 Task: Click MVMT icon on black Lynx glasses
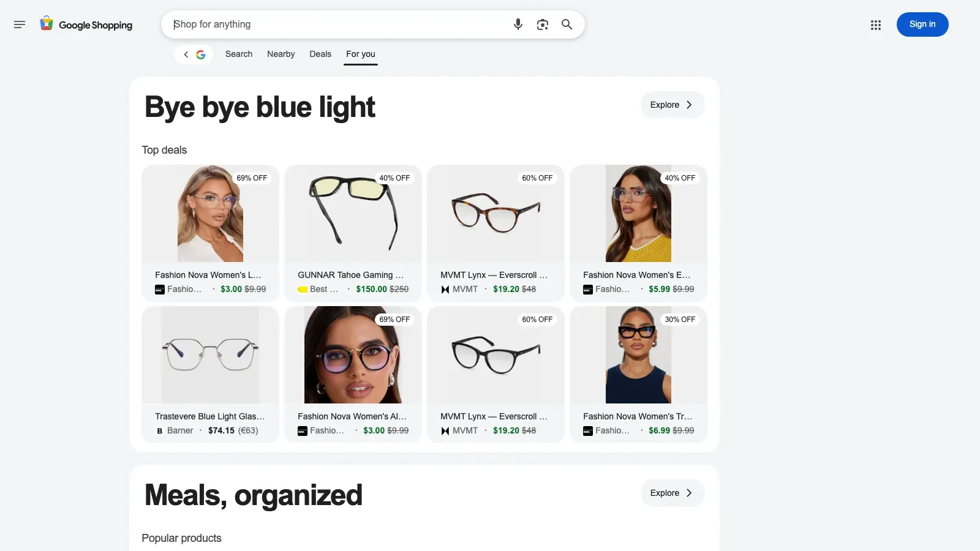445,431
